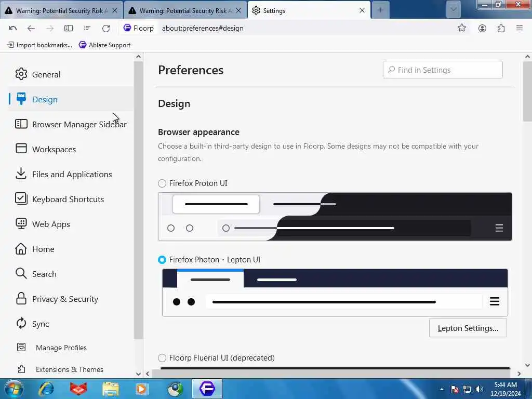Select Firefox Photon Lepton UI radio button
The height and width of the screenshot is (399, 532).
pyautogui.click(x=162, y=260)
